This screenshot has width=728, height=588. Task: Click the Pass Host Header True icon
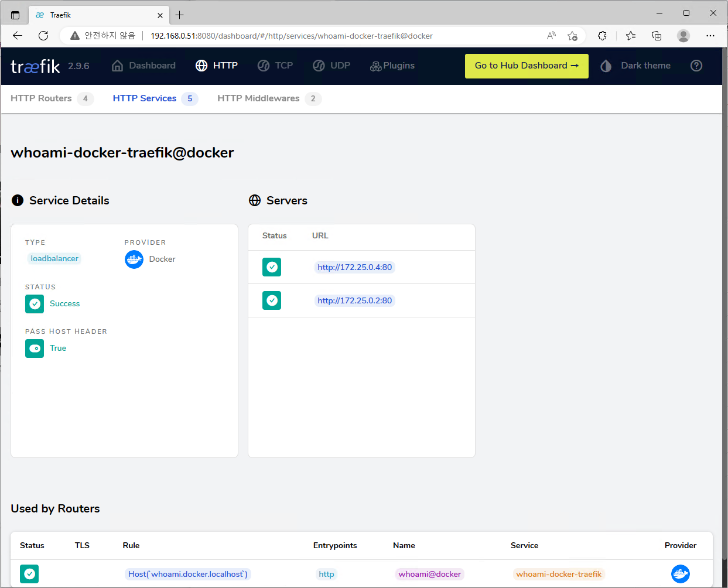coord(35,348)
